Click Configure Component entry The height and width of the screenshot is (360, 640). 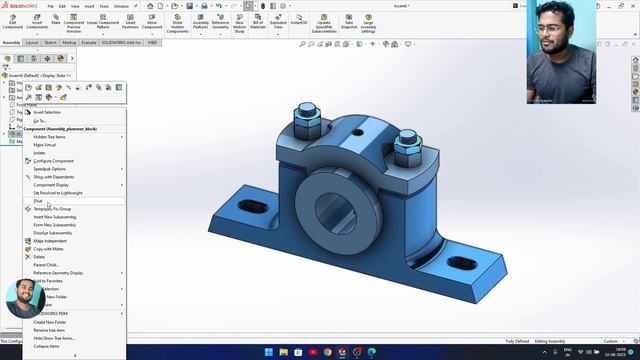click(74, 161)
